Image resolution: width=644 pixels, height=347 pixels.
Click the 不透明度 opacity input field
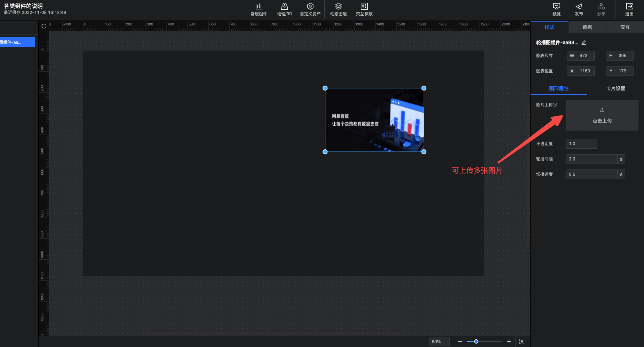coord(581,144)
